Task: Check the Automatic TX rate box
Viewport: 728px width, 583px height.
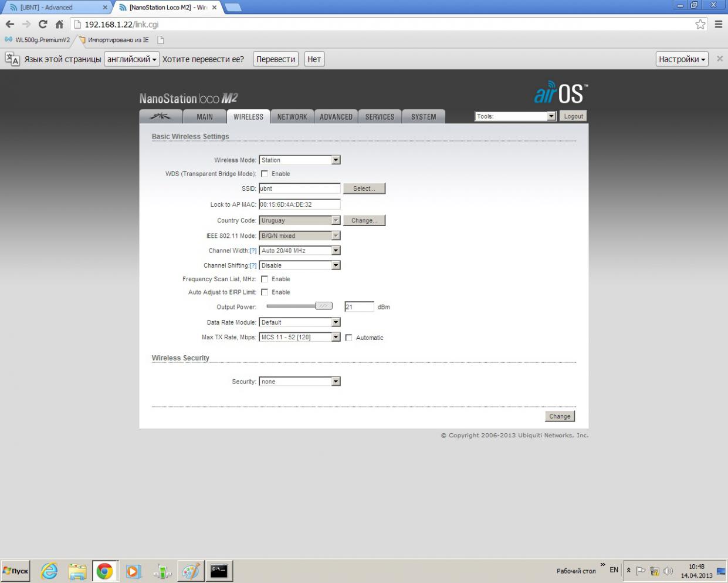Action: point(349,338)
